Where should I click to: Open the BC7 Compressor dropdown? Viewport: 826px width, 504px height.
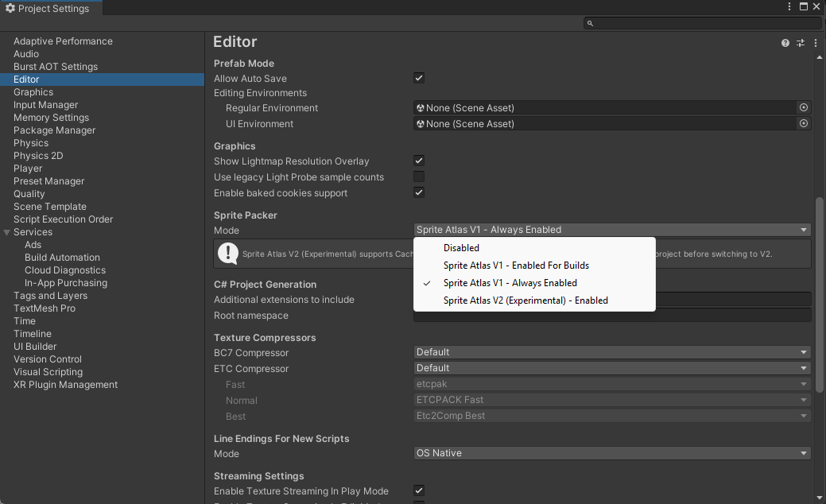pyautogui.click(x=612, y=352)
